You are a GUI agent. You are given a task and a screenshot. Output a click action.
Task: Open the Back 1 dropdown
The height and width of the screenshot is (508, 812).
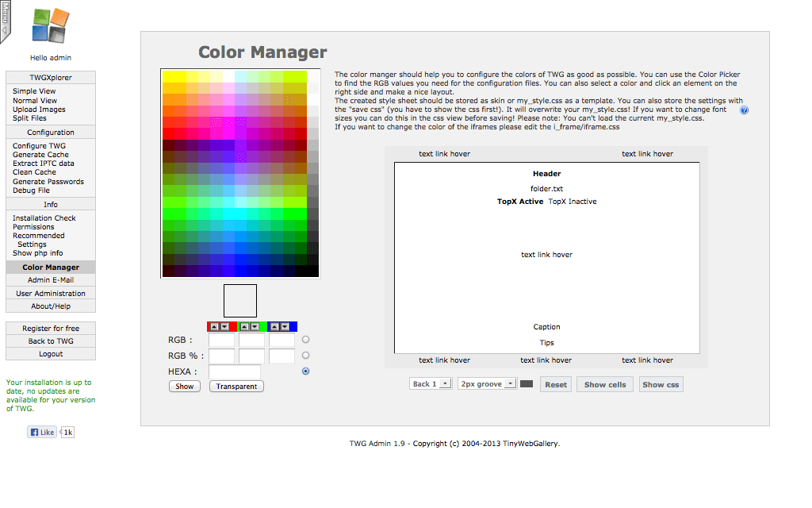pyautogui.click(x=431, y=384)
